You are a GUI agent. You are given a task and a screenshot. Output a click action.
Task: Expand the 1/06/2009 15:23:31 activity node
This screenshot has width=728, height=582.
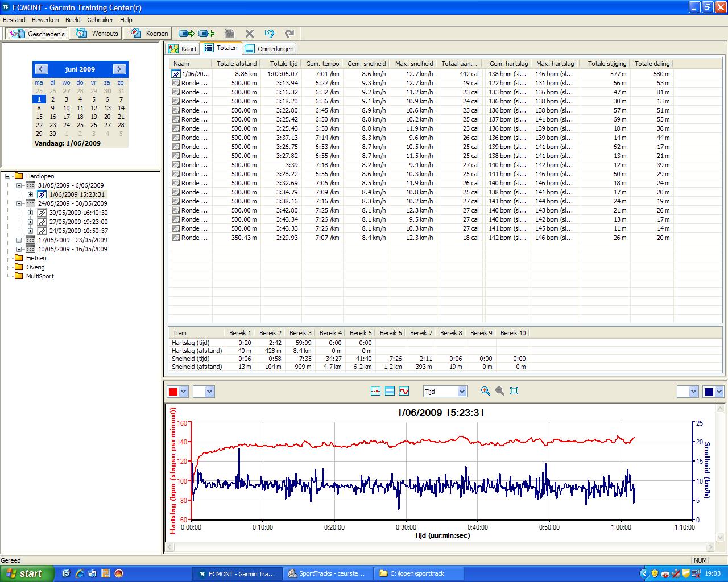coord(30,194)
